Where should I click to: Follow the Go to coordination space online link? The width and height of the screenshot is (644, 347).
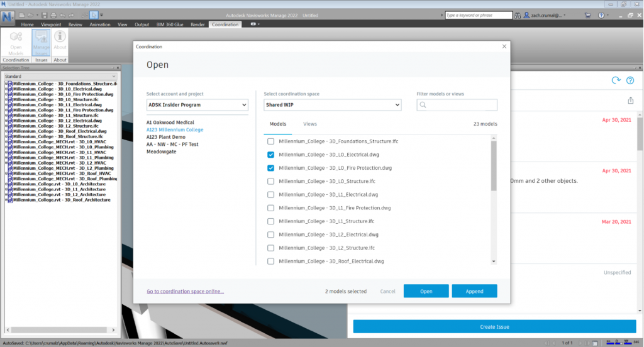[186, 292]
